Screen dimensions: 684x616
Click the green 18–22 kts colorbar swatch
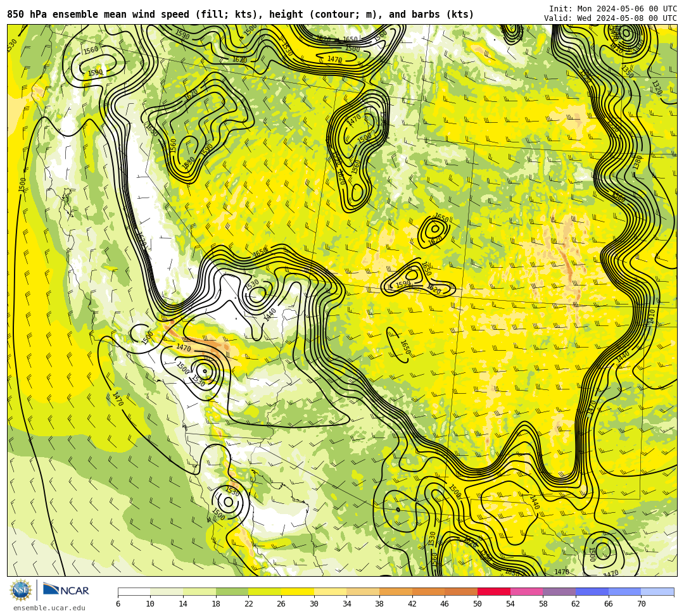pyautogui.click(x=232, y=591)
